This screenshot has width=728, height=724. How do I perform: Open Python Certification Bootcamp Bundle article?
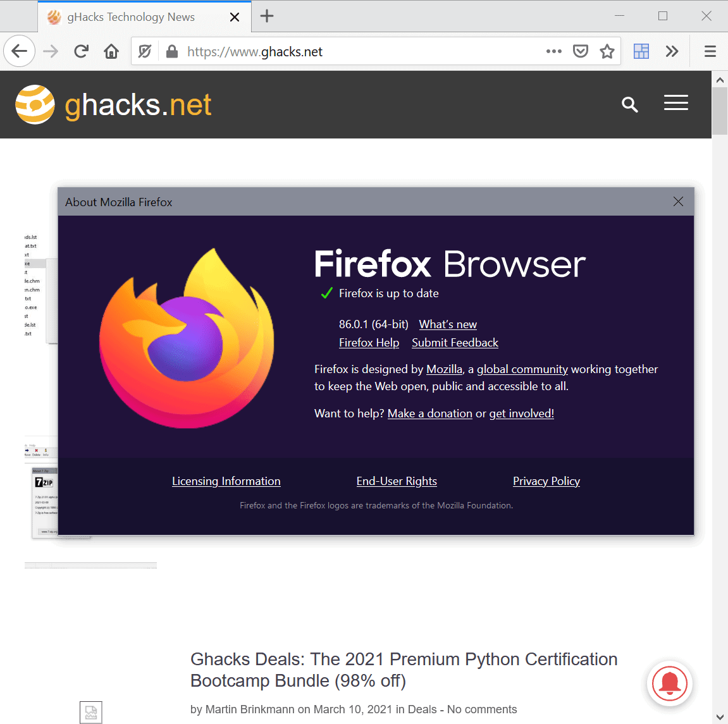pyautogui.click(x=404, y=670)
